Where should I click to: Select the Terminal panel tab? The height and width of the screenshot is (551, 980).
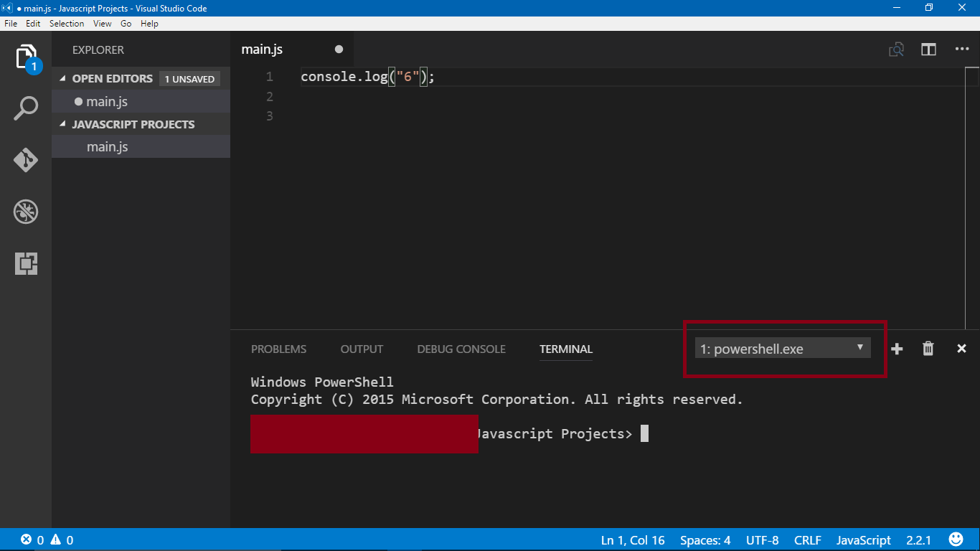(x=566, y=349)
